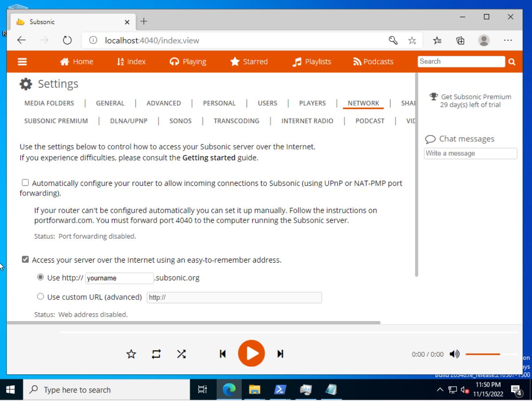
Task: Switch to the TRANSCODING settings tab
Action: (x=236, y=121)
